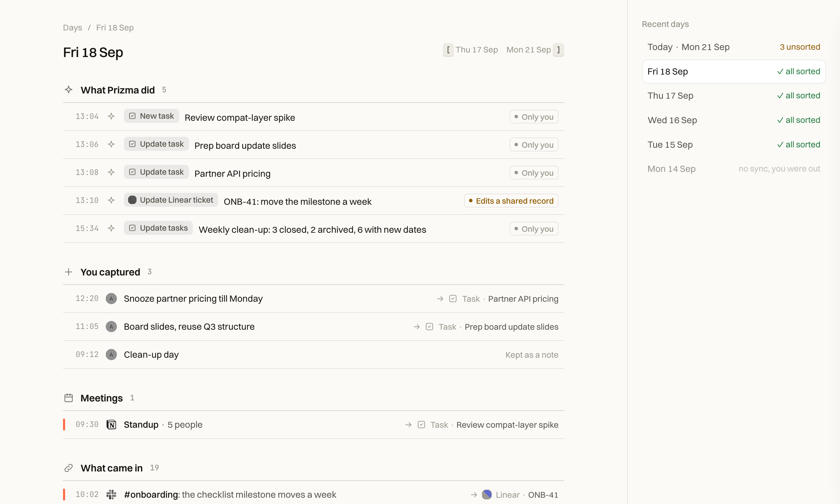
Task: Click Only you badge on Review compat-layer spike
Action: [x=534, y=117]
